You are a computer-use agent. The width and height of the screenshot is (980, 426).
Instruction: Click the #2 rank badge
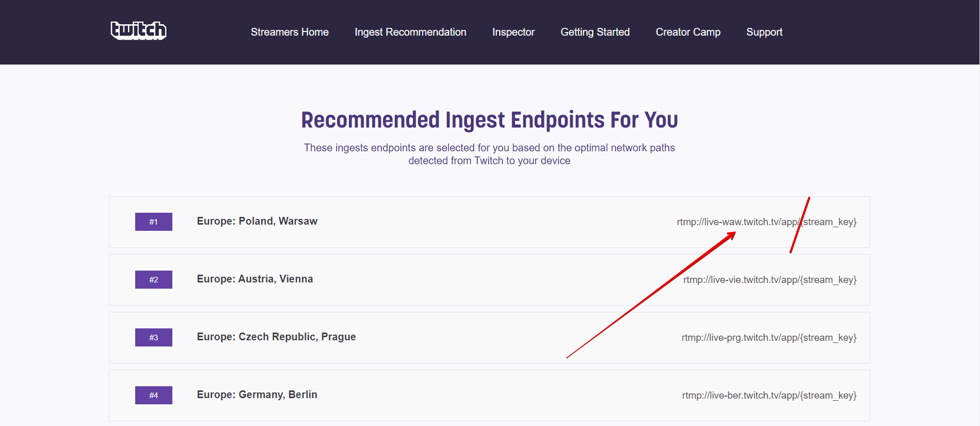pyautogui.click(x=154, y=279)
